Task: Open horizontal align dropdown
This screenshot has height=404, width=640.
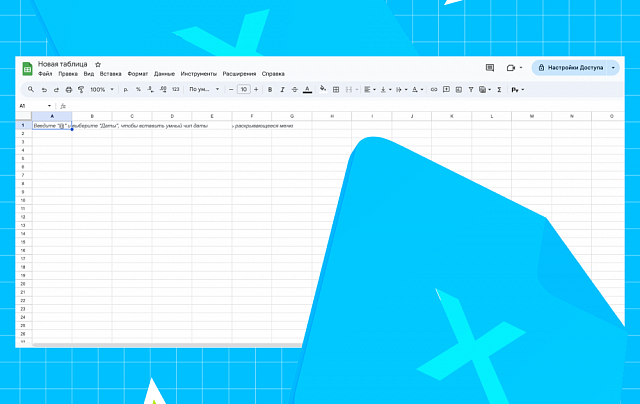Action: (370, 90)
